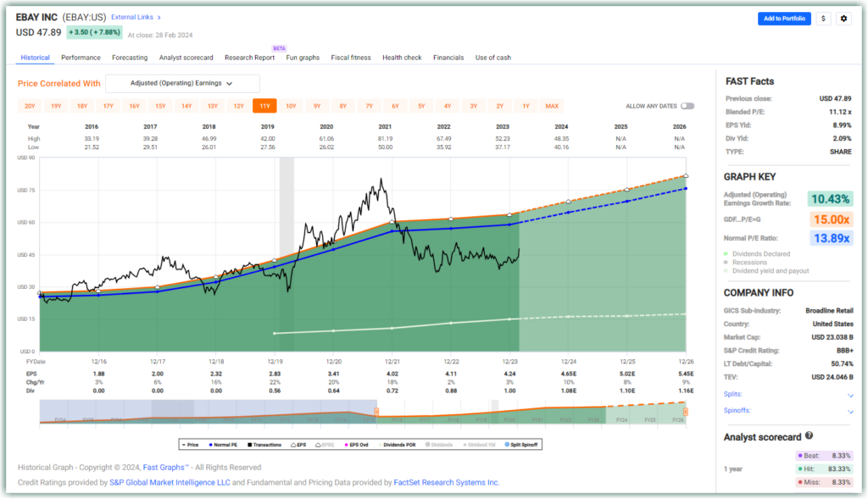Switch to the Historical tab

35,58
